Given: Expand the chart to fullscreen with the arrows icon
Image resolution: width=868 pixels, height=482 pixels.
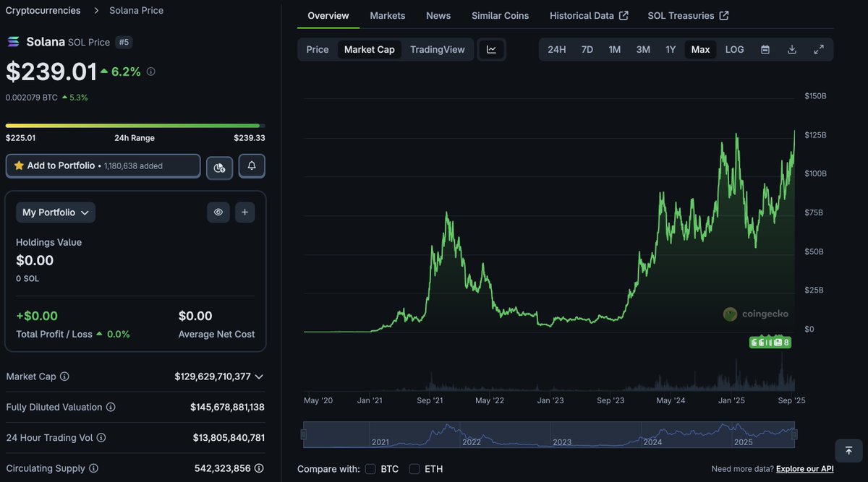Looking at the screenshot, I should point(819,49).
